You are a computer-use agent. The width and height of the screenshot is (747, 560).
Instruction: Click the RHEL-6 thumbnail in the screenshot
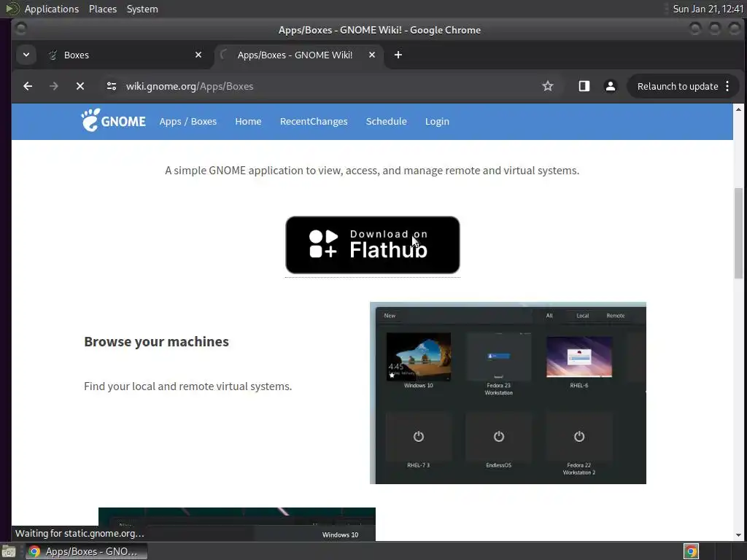[578, 357]
